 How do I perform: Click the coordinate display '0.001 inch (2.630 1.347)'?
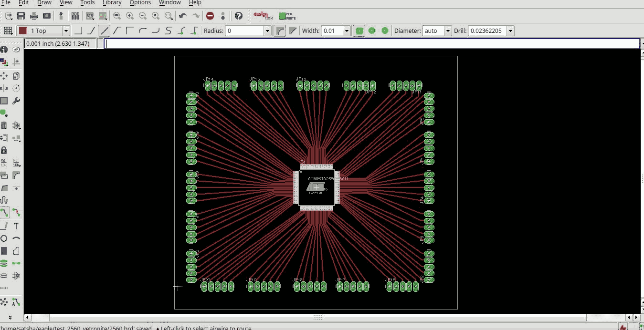click(x=58, y=43)
